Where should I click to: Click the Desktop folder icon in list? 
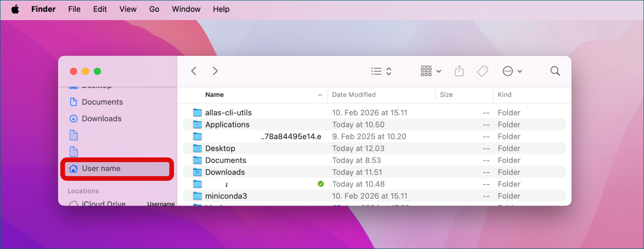197,149
